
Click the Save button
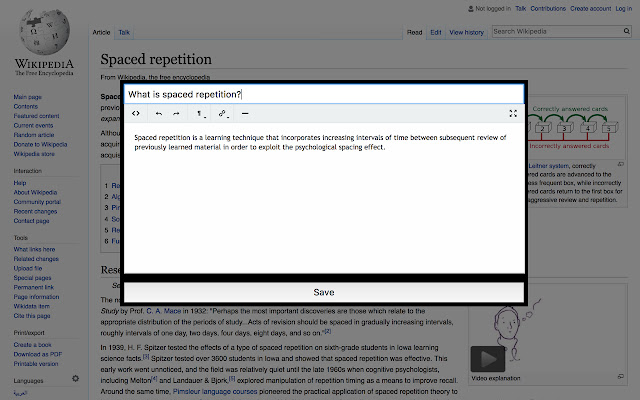click(x=323, y=292)
